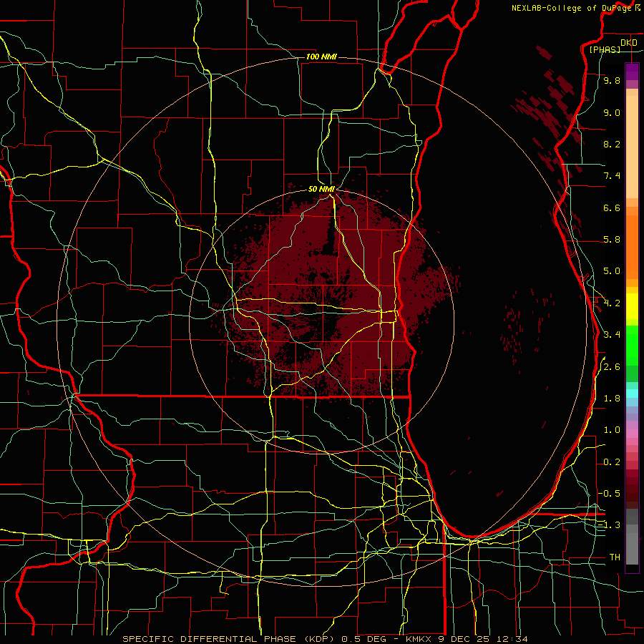644x644 pixels.
Task: Click the 2.6 color scale value
Action: tap(612, 367)
